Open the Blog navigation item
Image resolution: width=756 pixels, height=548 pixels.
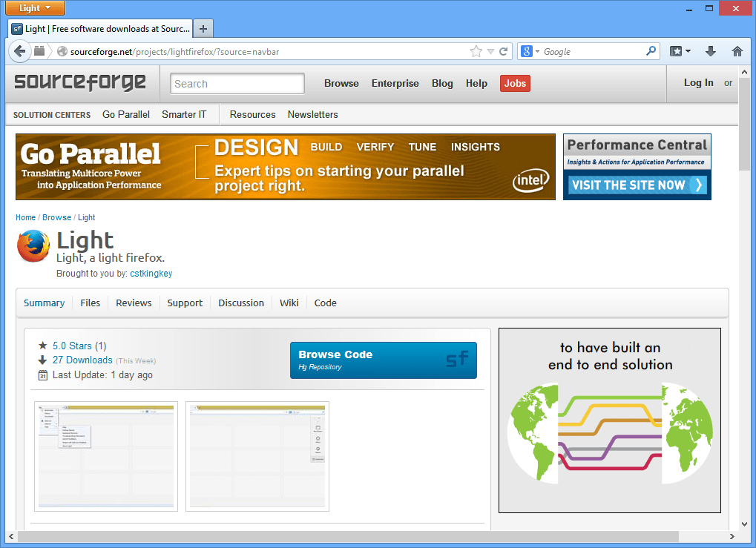442,83
